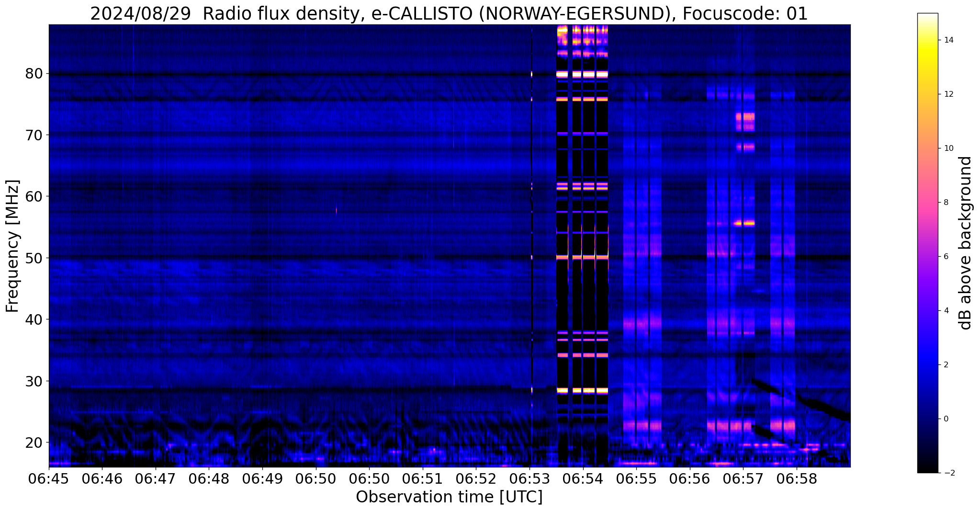Select the 06:57 time tick label
Viewport: 980px width, 511px height.
click(x=743, y=478)
